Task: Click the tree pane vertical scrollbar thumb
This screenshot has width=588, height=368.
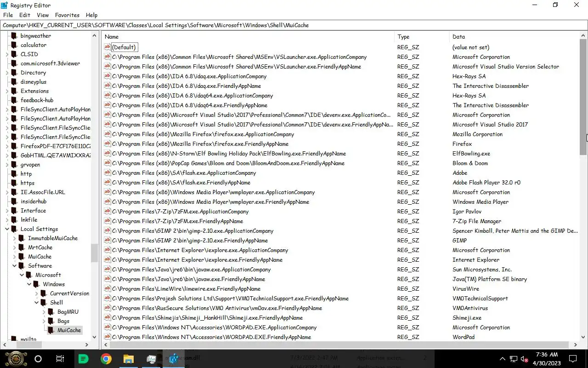Action: [94, 253]
